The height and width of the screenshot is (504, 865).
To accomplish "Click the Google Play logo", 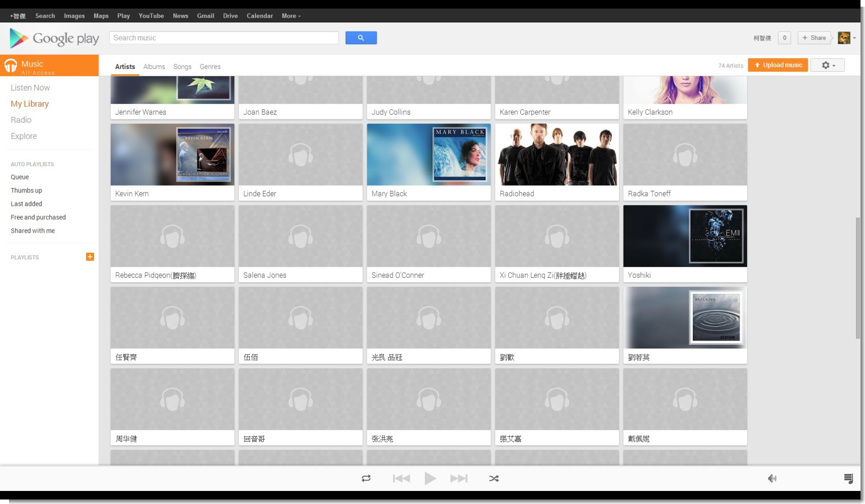I will (54, 38).
